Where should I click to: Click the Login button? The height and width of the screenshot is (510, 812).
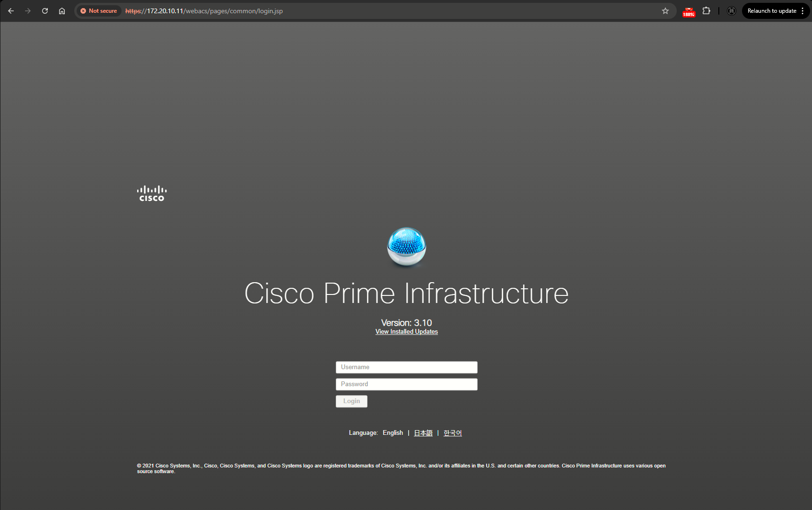[x=351, y=401]
